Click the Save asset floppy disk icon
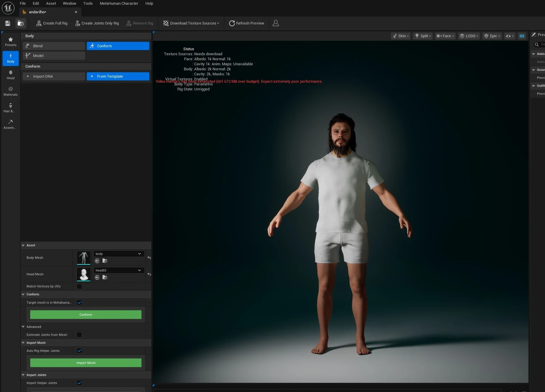 7,23
